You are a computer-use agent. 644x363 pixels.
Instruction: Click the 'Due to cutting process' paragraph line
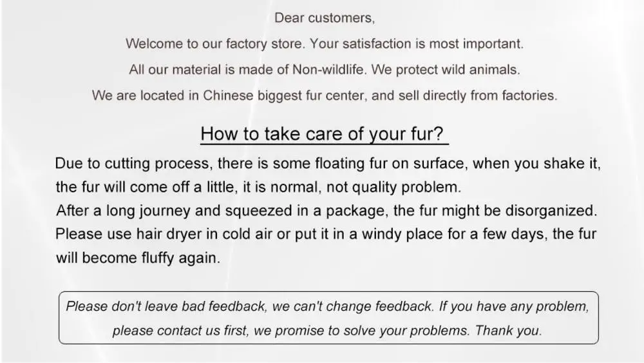(x=328, y=163)
